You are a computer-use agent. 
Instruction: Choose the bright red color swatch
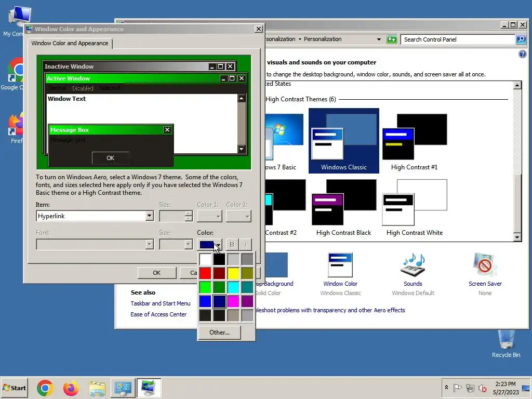tap(205, 273)
